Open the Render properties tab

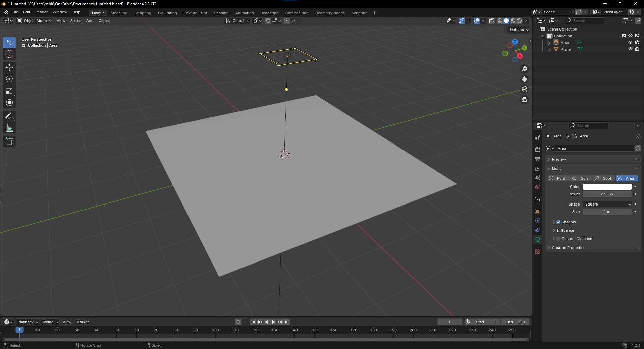coord(537,149)
